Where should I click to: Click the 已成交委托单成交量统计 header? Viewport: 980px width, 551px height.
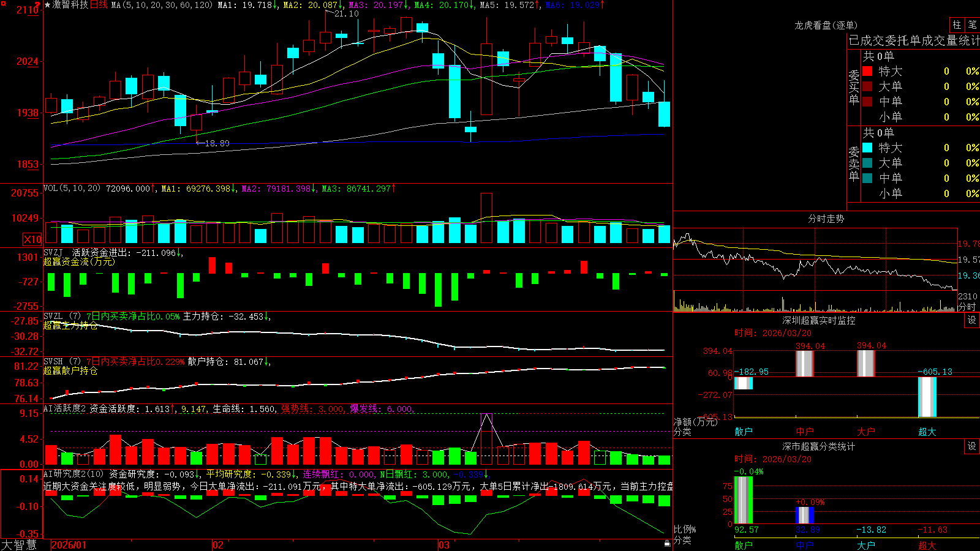(914, 40)
